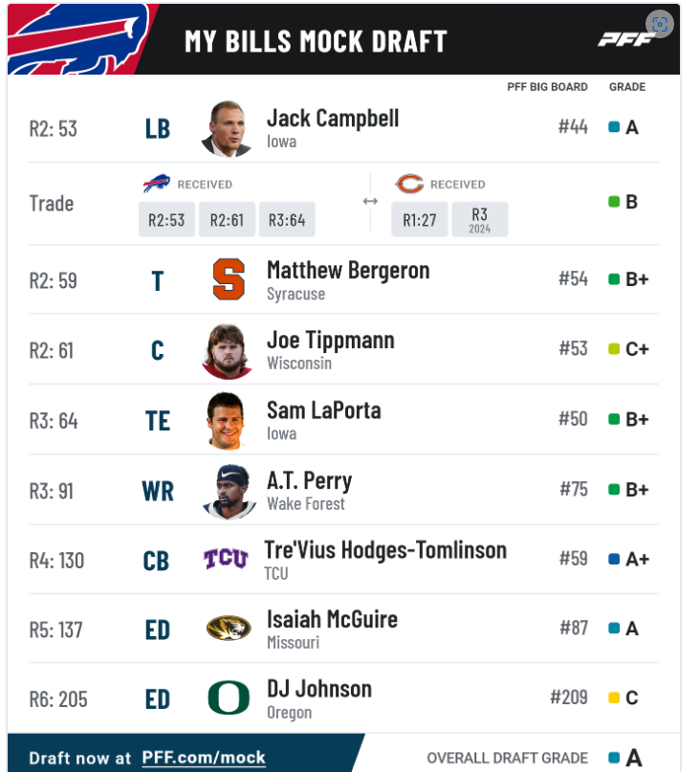
Task: Click the A+ grade swatch for Hodges-Tomlinson
Action: pos(614,559)
